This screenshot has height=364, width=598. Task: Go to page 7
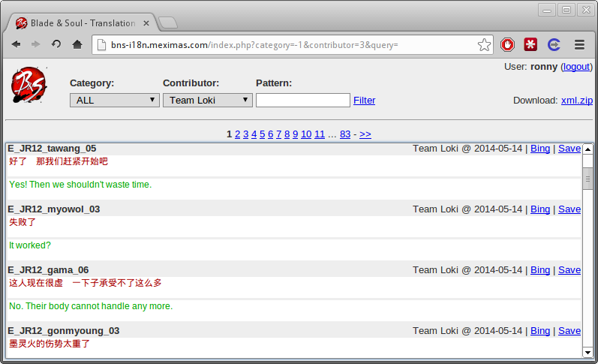point(279,134)
